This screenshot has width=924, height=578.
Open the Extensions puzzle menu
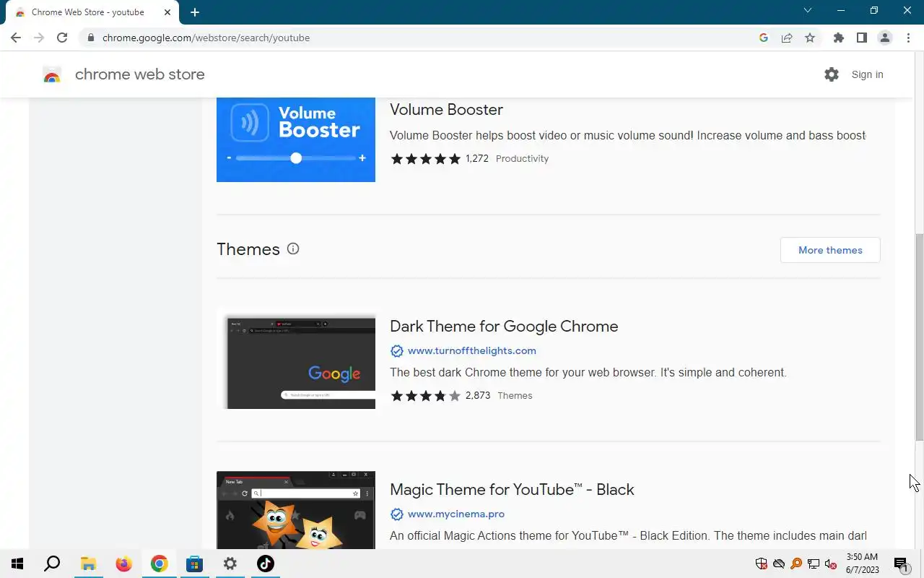[838, 38]
